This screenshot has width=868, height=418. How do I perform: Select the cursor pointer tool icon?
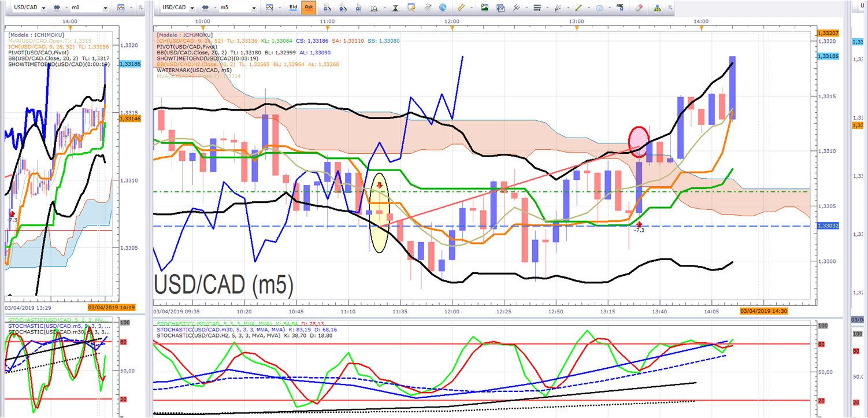359,8
